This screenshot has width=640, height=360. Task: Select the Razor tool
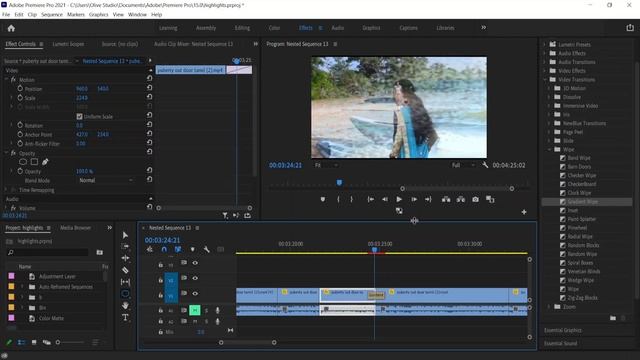(125, 270)
